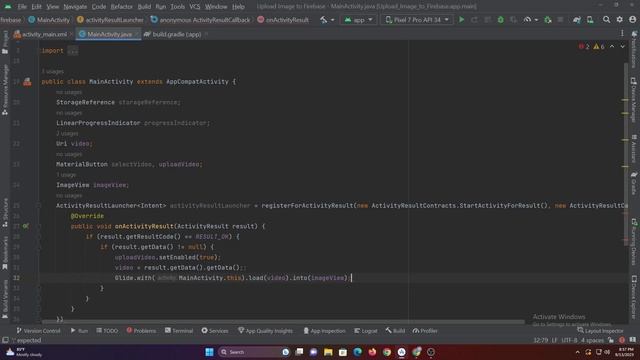Click onActivityResult breadcrumb in navigation bar

pos(283,20)
